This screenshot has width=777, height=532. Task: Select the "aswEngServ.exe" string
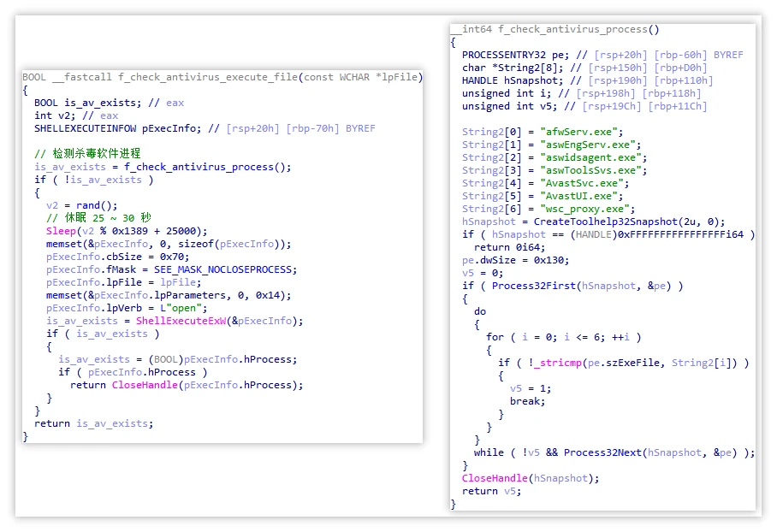click(x=588, y=145)
